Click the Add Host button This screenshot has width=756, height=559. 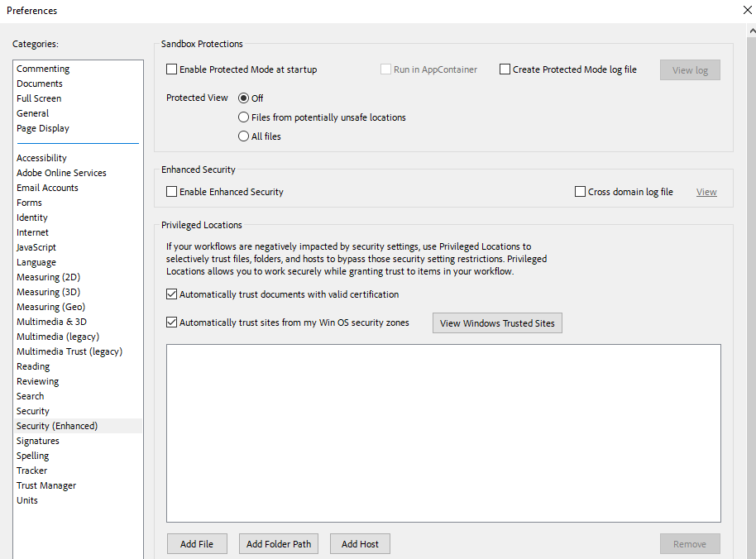[x=360, y=543]
